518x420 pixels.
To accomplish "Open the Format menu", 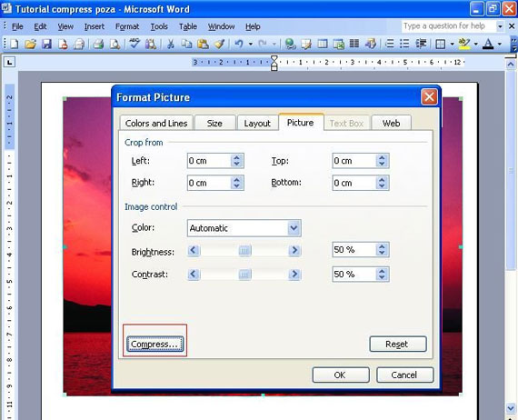I will [x=127, y=26].
